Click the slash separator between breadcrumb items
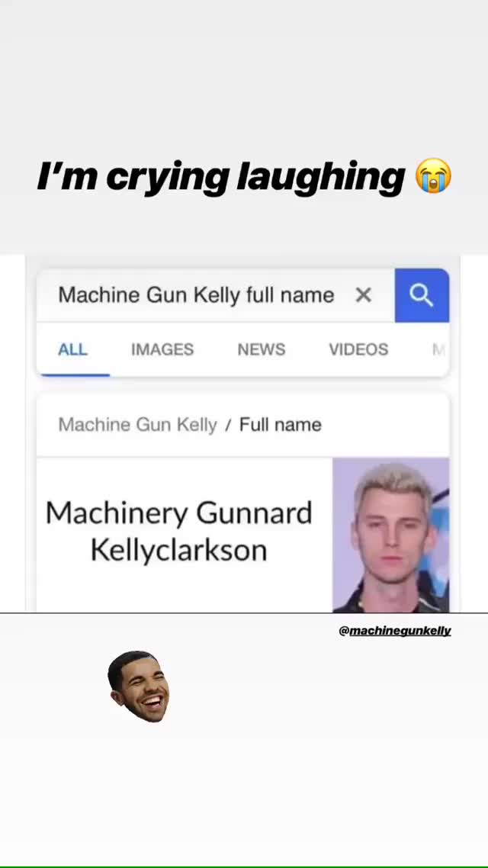488x868 pixels. pos(228,425)
